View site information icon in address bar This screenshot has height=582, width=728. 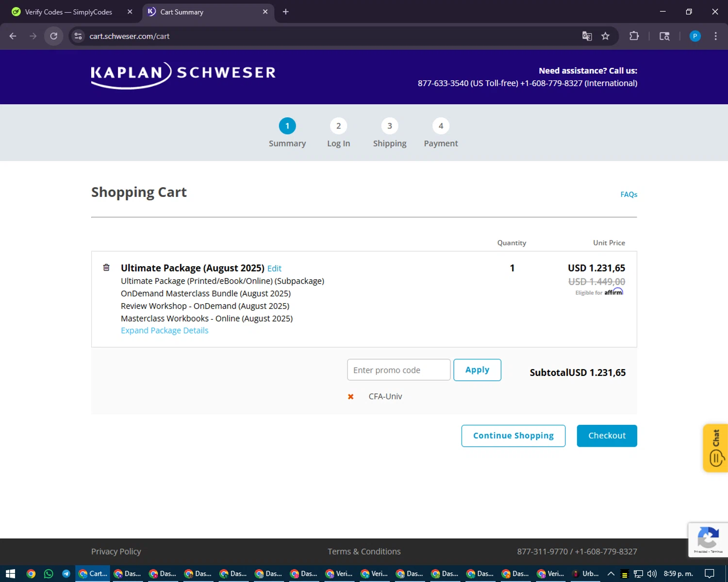pos(78,36)
